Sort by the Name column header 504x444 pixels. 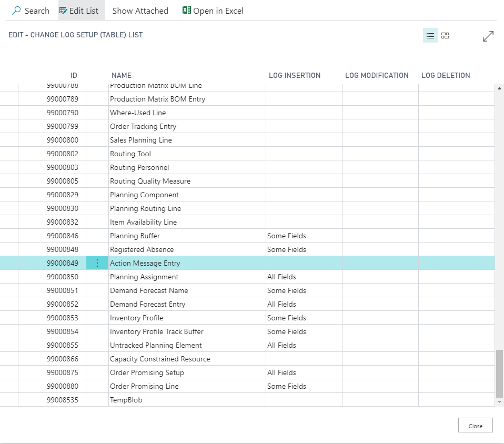coord(122,75)
